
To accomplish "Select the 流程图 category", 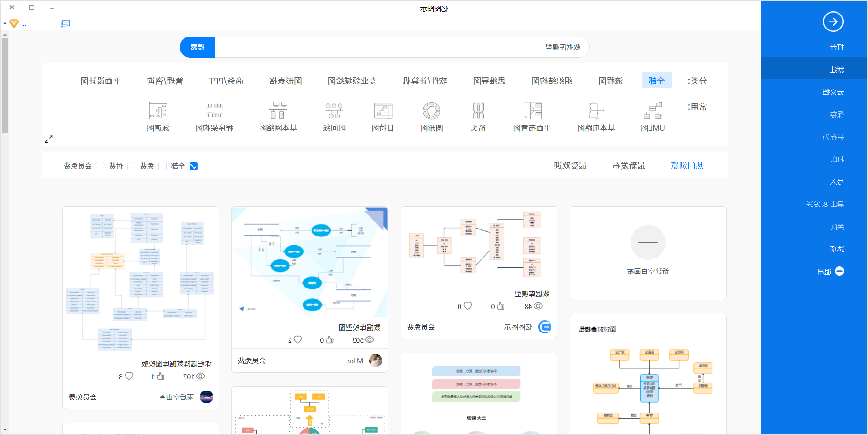I will click(x=610, y=81).
